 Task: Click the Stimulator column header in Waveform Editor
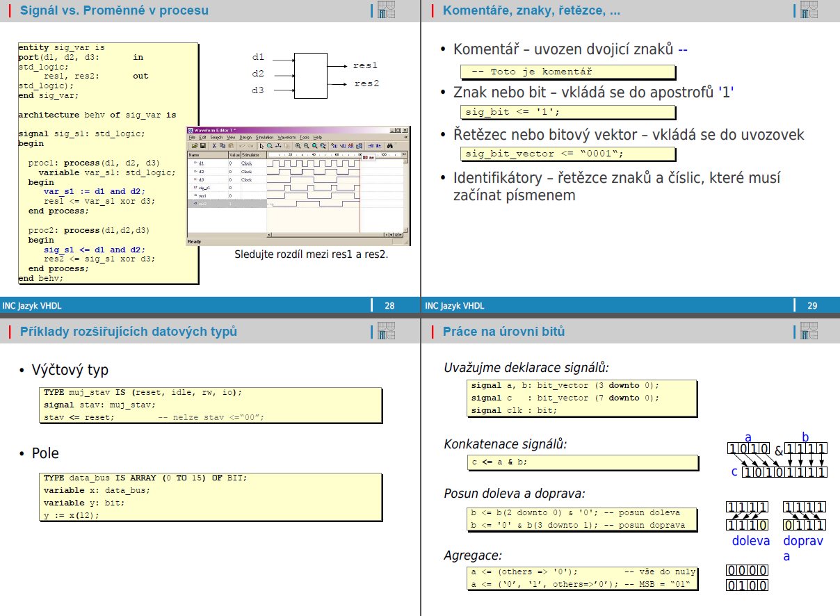click(x=253, y=155)
